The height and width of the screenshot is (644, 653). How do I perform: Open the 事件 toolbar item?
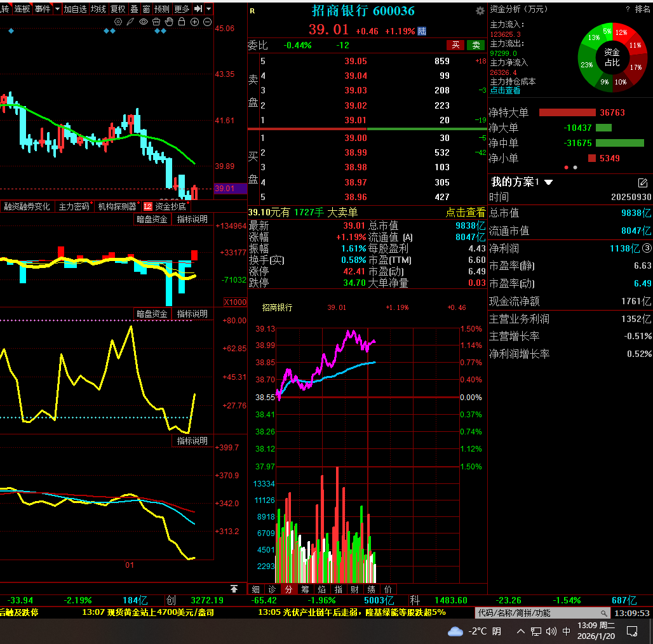point(43,9)
